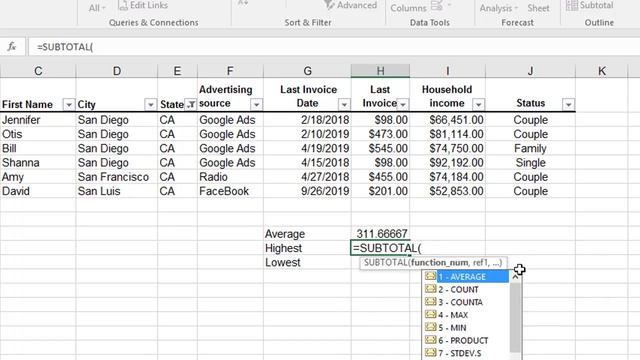Select column C header

tap(38, 71)
